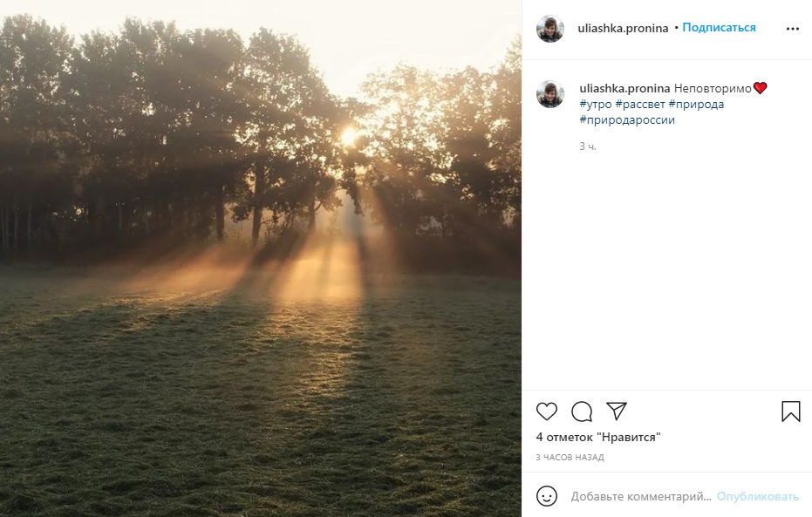Viewport: 812px width, 517px height.
Task: Save the post with the bookmark icon
Action: tap(790, 412)
